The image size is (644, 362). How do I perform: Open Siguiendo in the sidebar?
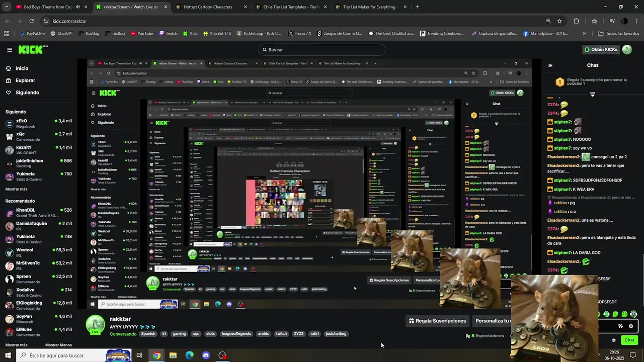[22, 93]
